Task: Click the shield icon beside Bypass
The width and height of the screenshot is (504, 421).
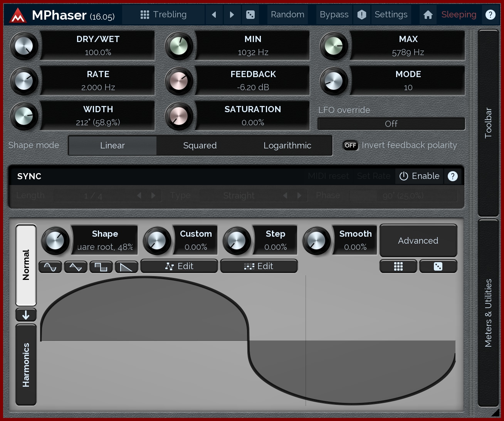Action: (x=361, y=15)
